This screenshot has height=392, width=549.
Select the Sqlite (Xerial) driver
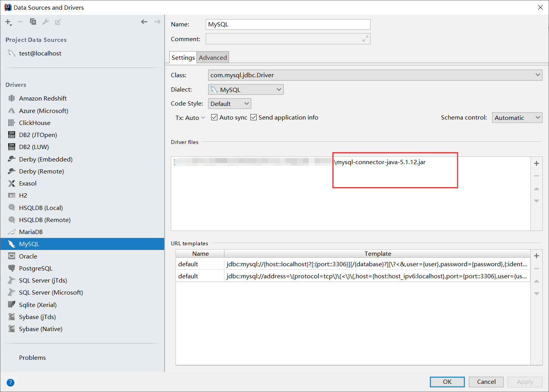[82, 305]
